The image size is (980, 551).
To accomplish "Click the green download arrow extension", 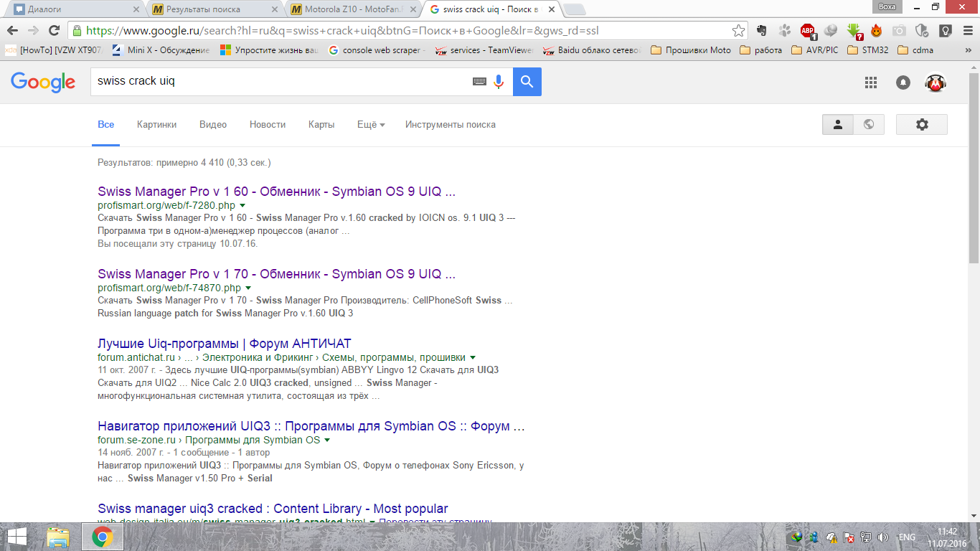I will (x=854, y=31).
